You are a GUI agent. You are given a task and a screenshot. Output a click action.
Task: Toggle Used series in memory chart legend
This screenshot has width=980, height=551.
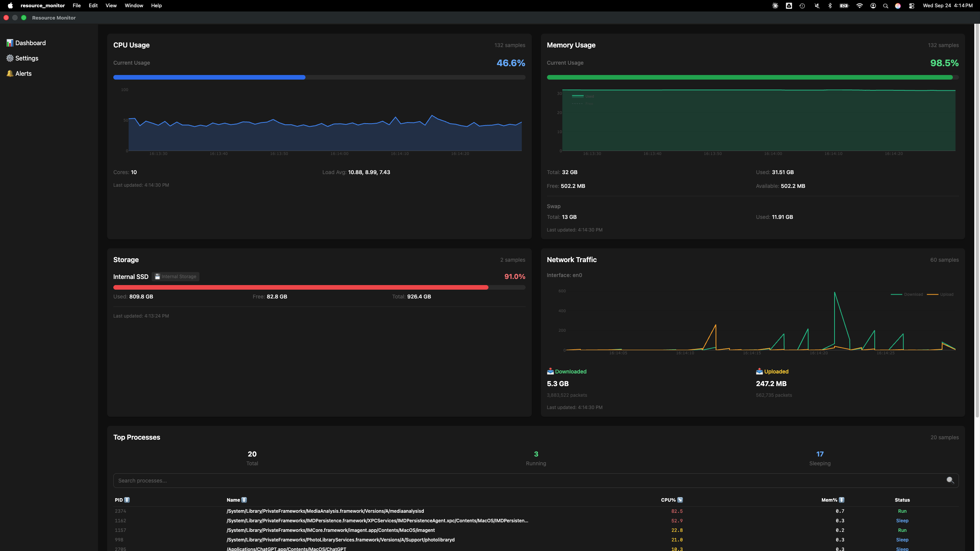point(583,96)
